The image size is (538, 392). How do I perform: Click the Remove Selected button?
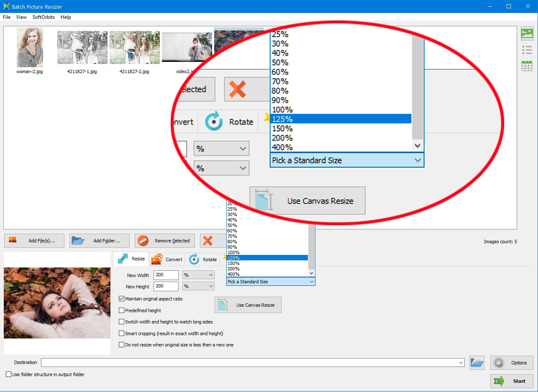[165, 241]
